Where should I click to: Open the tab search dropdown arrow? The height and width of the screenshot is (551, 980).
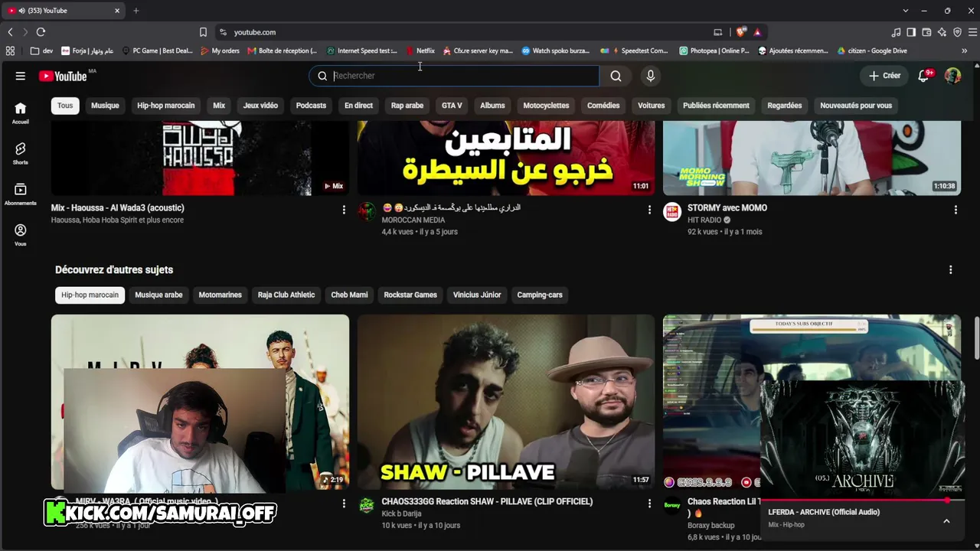click(x=906, y=11)
